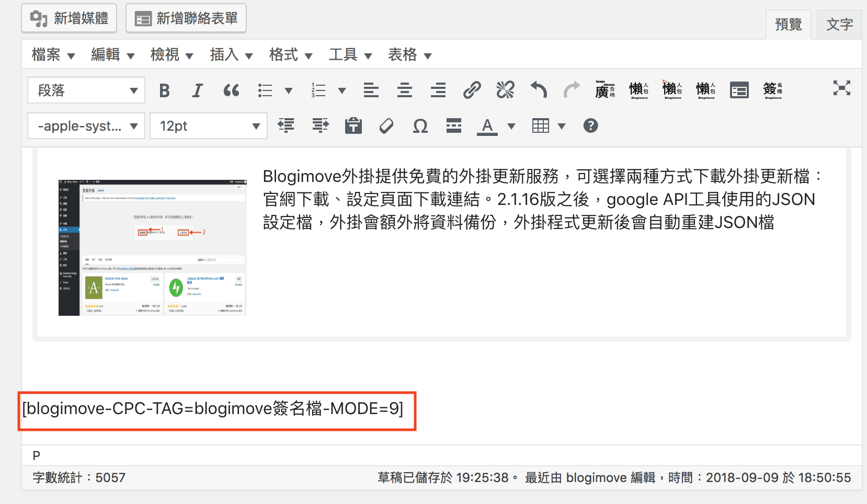
Task: Insert a blockquote
Action: pyautogui.click(x=231, y=90)
